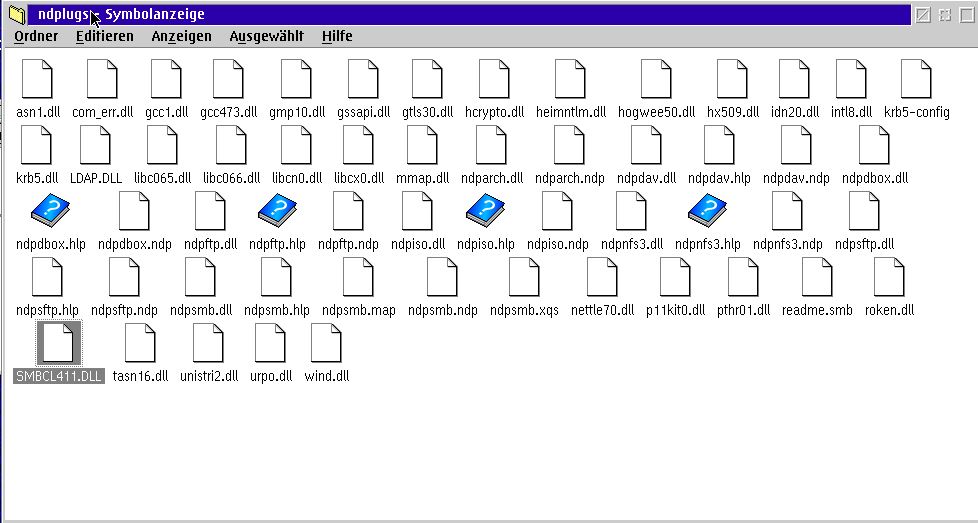
Task: Select the gssapi.dll file icon
Action: click(x=363, y=79)
